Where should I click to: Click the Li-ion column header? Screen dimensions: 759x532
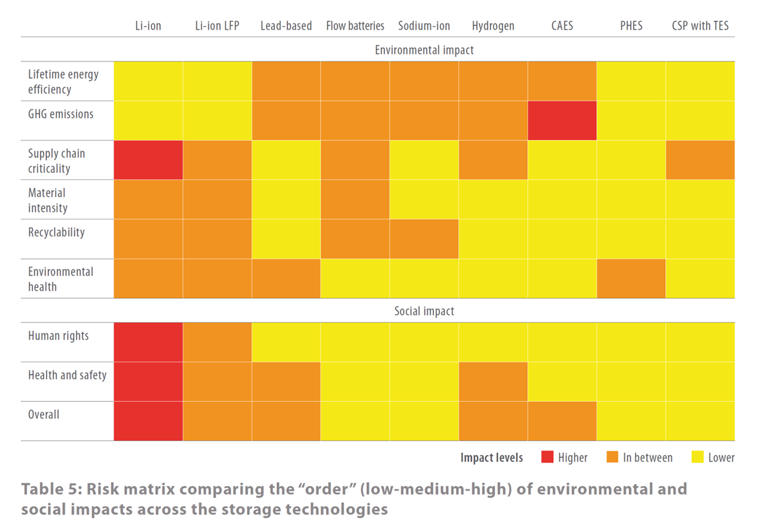click(x=148, y=26)
